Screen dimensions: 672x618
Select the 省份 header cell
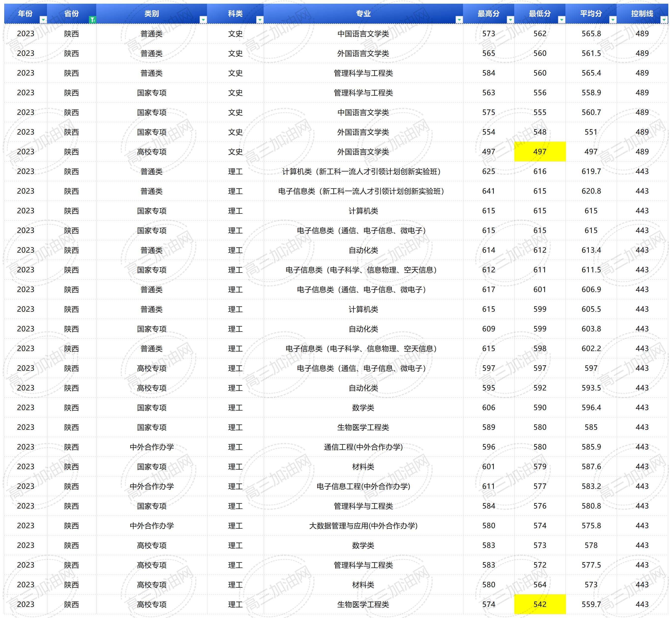(72, 14)
